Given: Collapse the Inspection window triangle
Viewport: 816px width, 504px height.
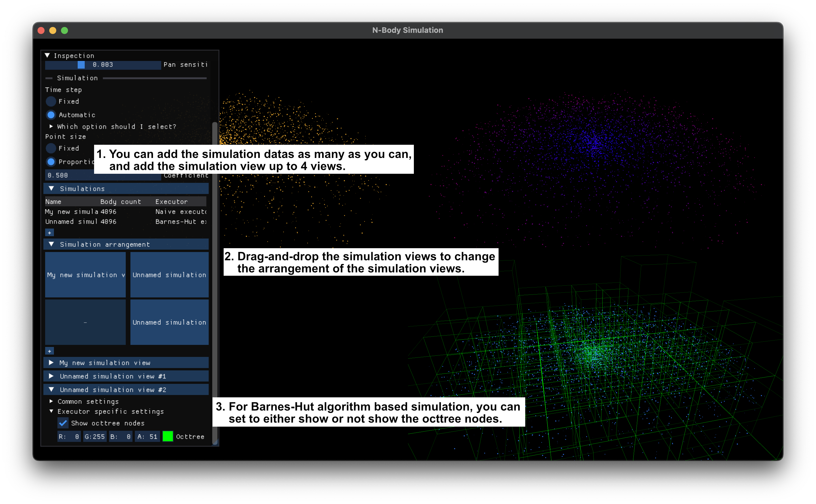Looking at the screenshot, I should click(47, 55).
